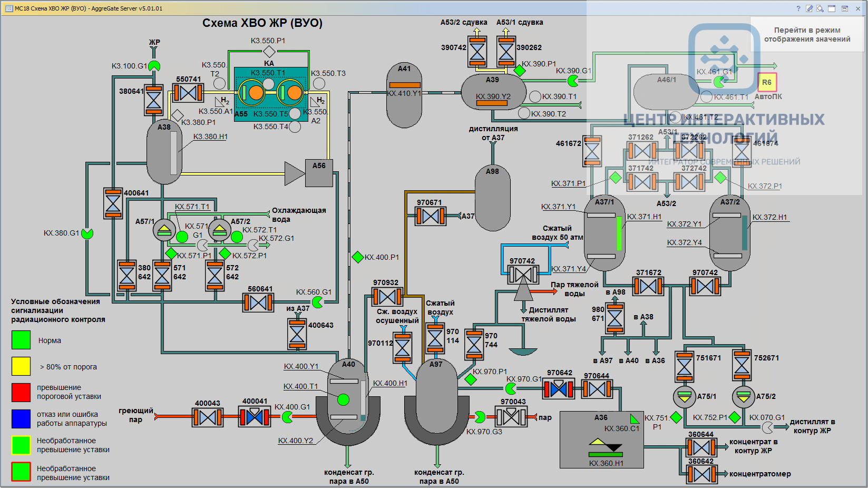Click valve 970932 symbol
This screenshot has height=488, width=868.
tap(387, 297)
